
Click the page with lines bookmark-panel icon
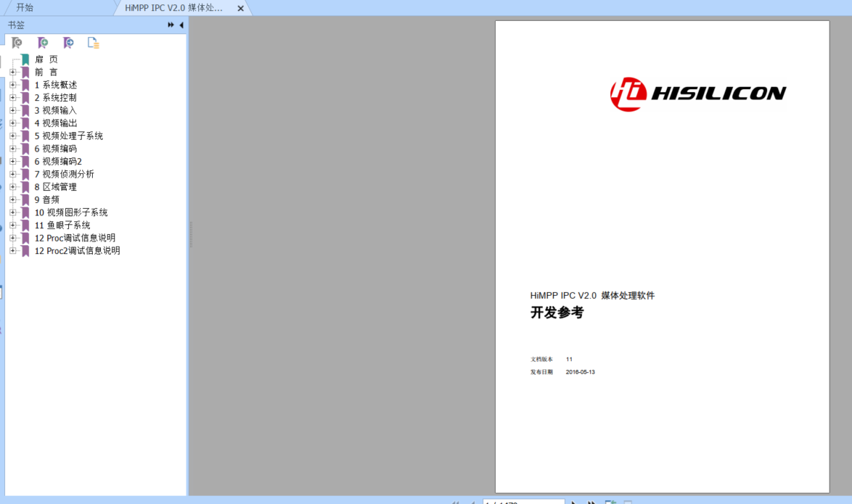[93, 43]
